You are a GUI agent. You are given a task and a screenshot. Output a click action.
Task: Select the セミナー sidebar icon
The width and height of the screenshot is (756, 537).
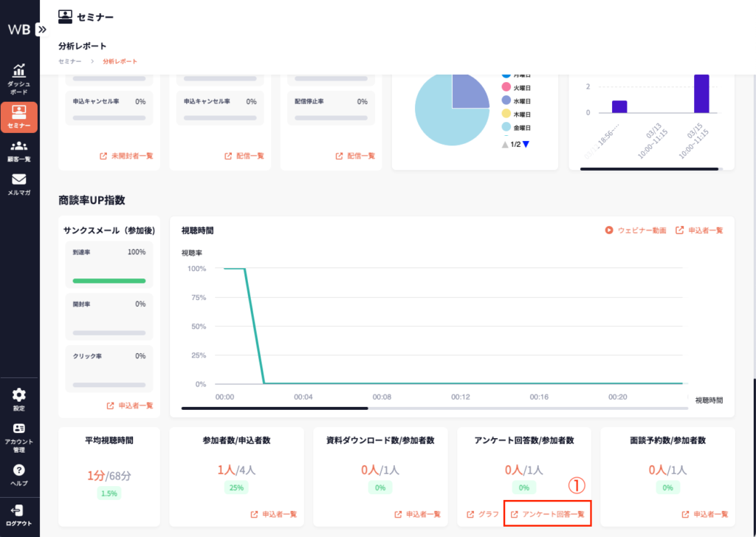pyautogui.click(x=19, y=117)
